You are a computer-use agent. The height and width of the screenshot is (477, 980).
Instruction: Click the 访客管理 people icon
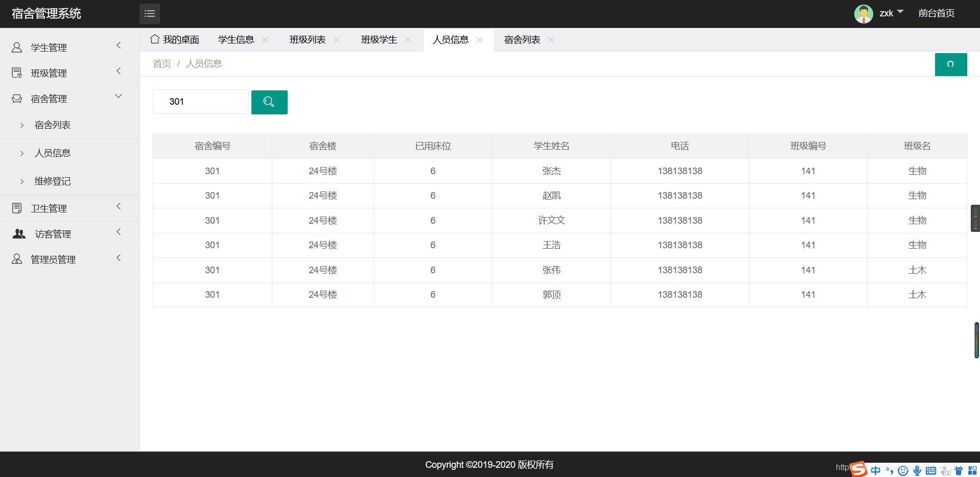click(x=19, y=234)
